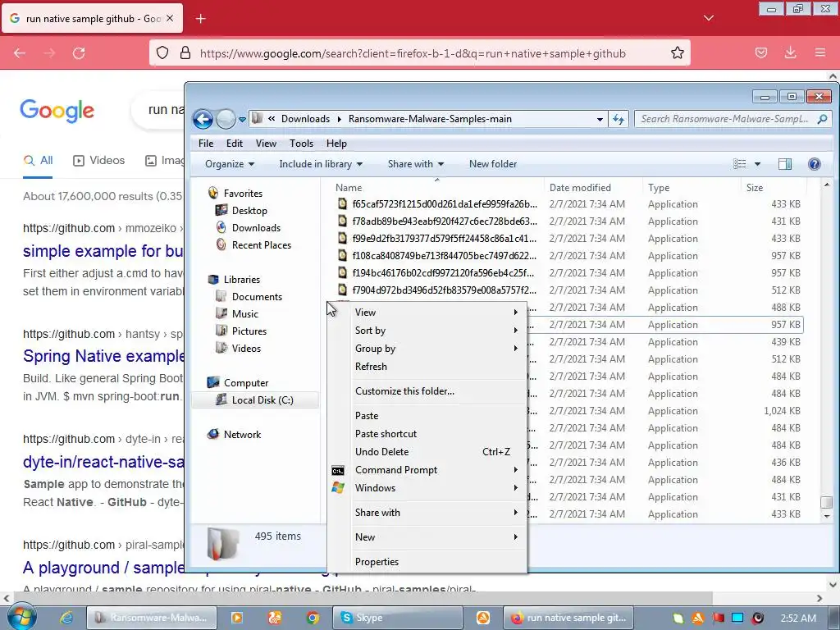The height and width of the screenshot is (630, 840).
Task: Open the Edit menu in Explorer
Action: coord(234,143)
